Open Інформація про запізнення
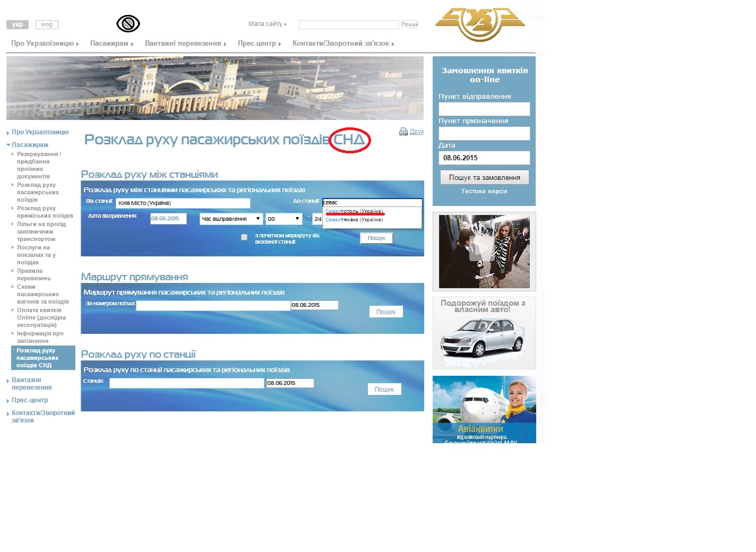Viewport: 756px width, 552px height. [40, 337]
